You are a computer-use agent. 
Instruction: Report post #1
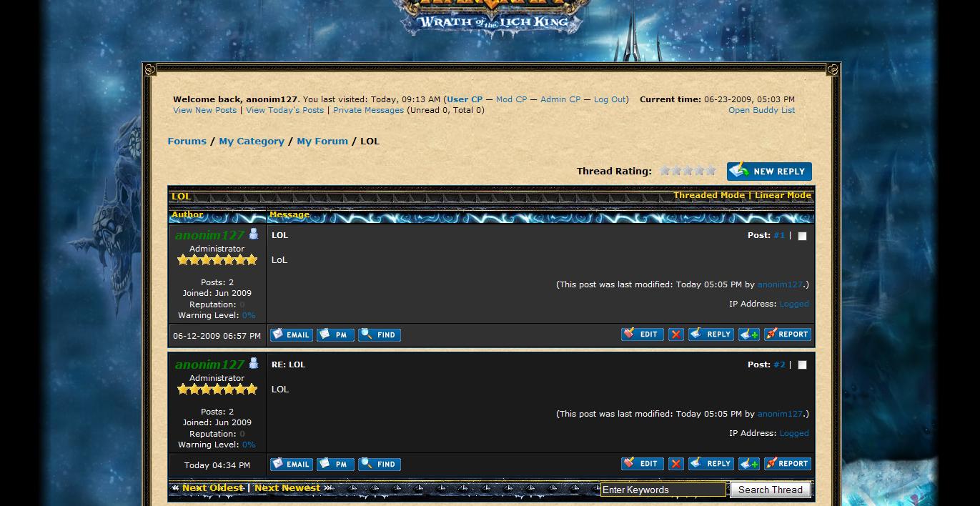(788, 334)
